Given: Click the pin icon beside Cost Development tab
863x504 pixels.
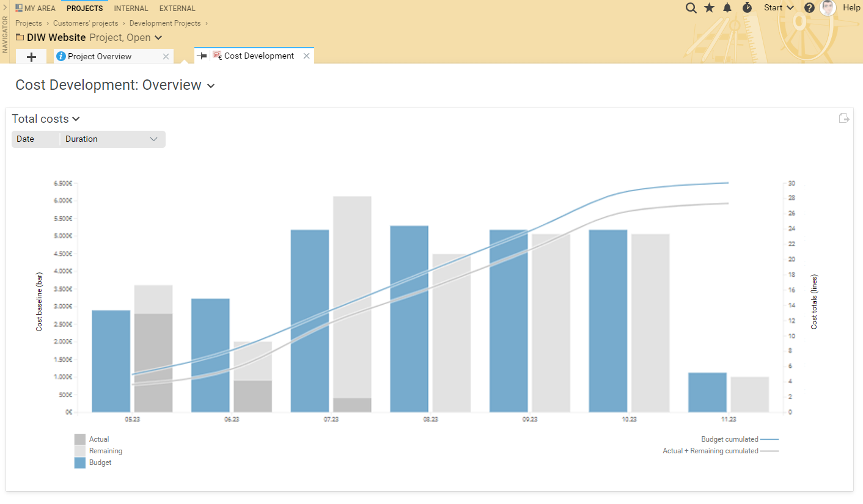Looking at the screenshot, I should 201,56.
